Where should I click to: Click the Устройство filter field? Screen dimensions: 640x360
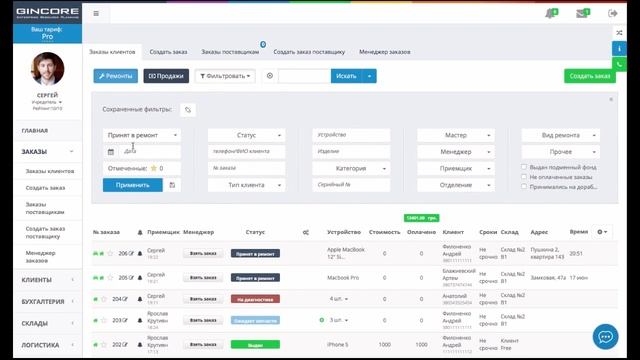(x=351, y=135)
